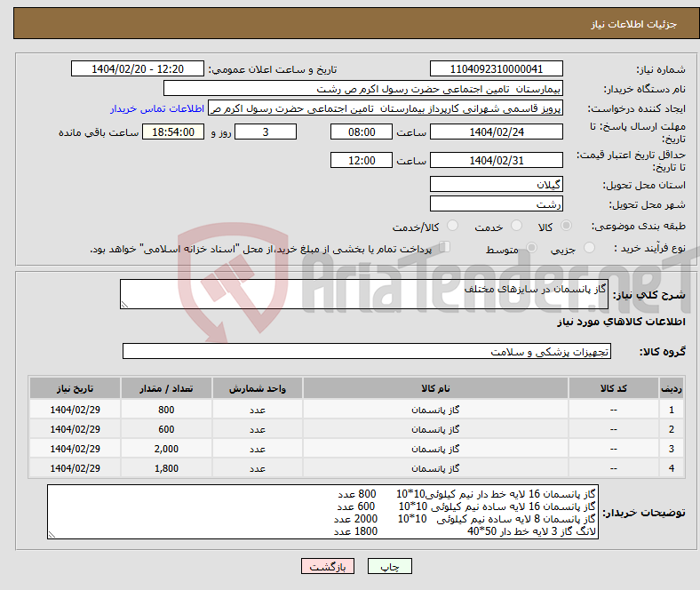Click the price validity time 12:00
Viewport: 700px width, 590px height.
pyautogui.click(x=362, y=160)
